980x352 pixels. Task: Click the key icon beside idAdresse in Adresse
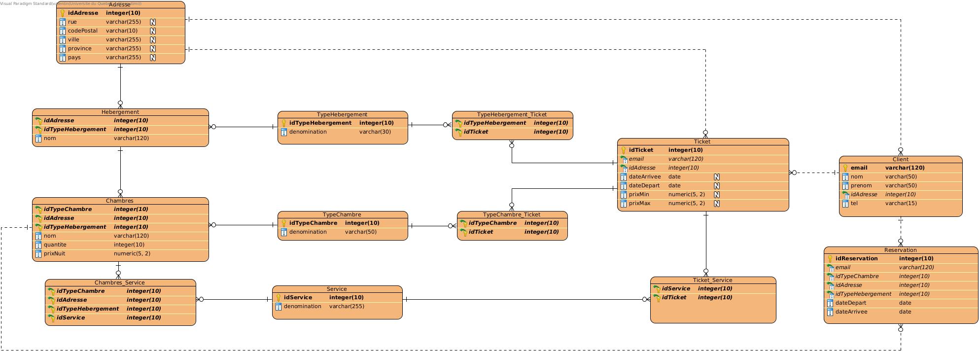coord(63,13)
